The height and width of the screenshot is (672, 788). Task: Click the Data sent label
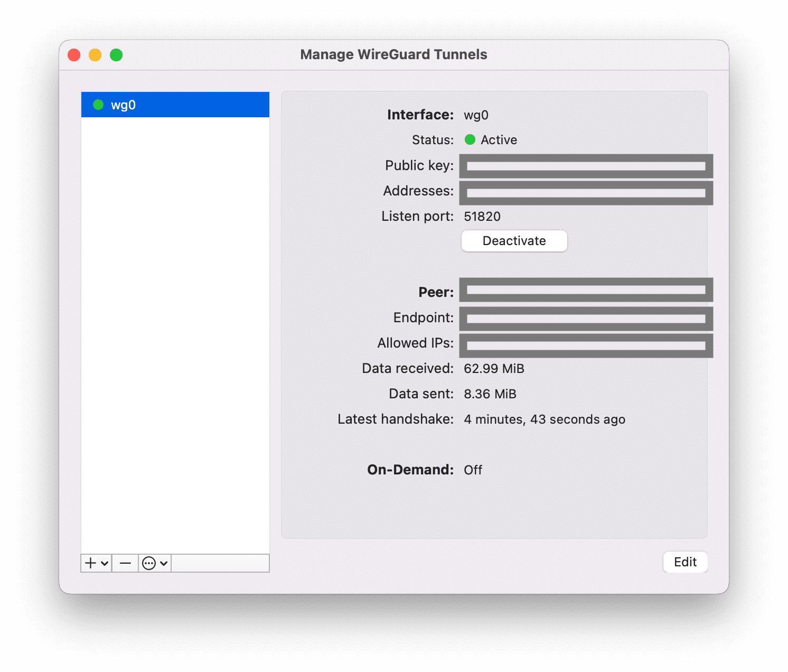(421, 394)
